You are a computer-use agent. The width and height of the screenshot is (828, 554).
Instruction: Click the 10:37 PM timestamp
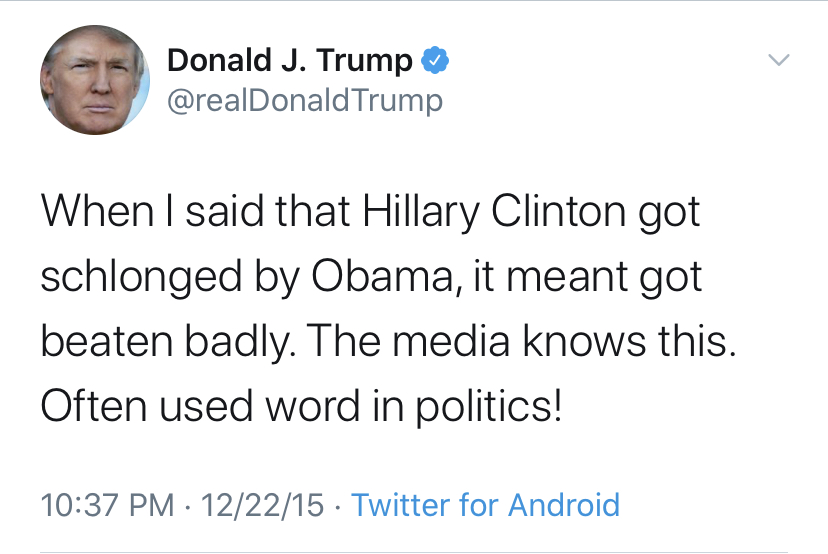click(105, 504)
